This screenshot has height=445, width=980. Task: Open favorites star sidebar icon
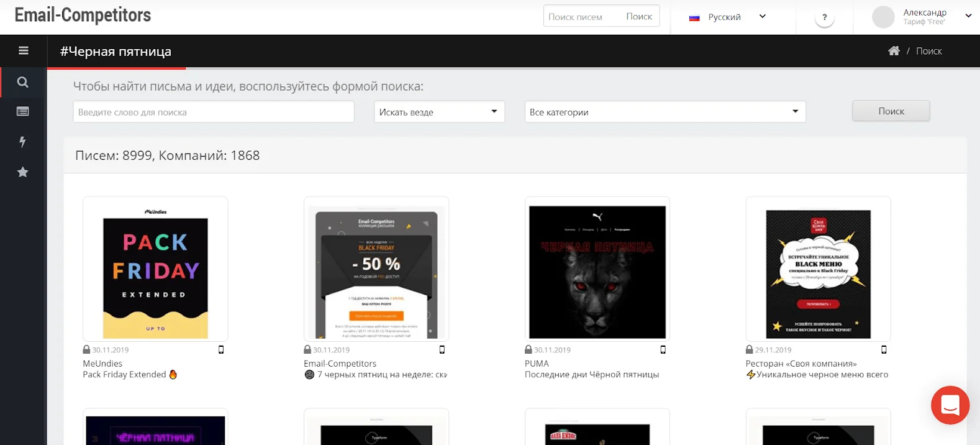23,172
